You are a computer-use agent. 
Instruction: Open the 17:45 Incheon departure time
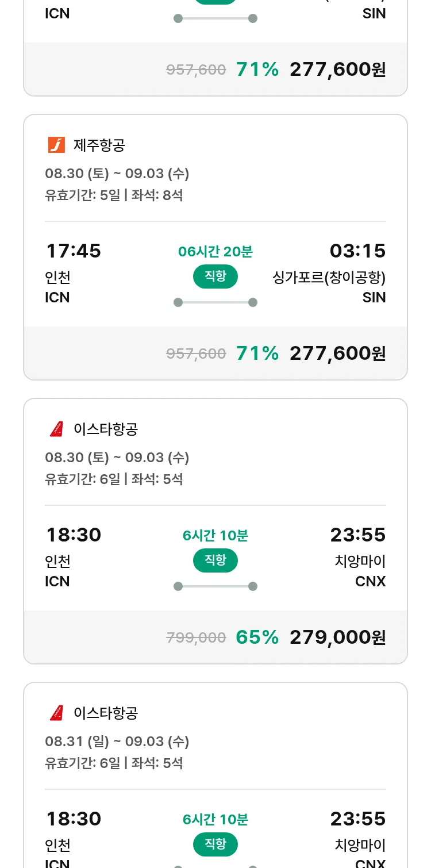click(73, 251)
